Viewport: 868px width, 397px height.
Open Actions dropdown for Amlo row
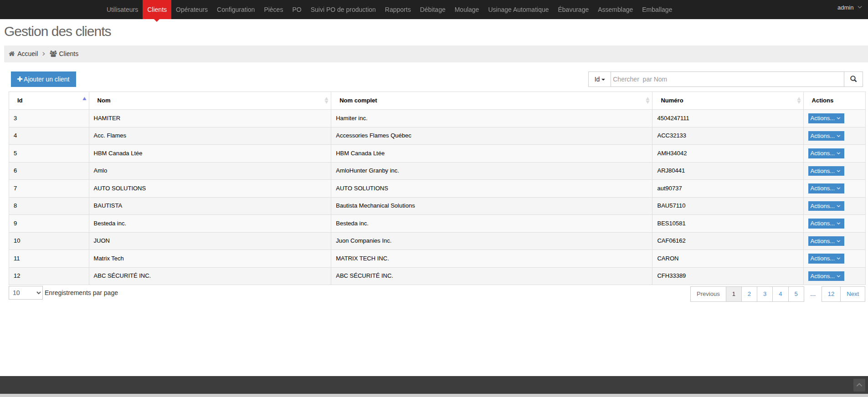click(826, 171)
